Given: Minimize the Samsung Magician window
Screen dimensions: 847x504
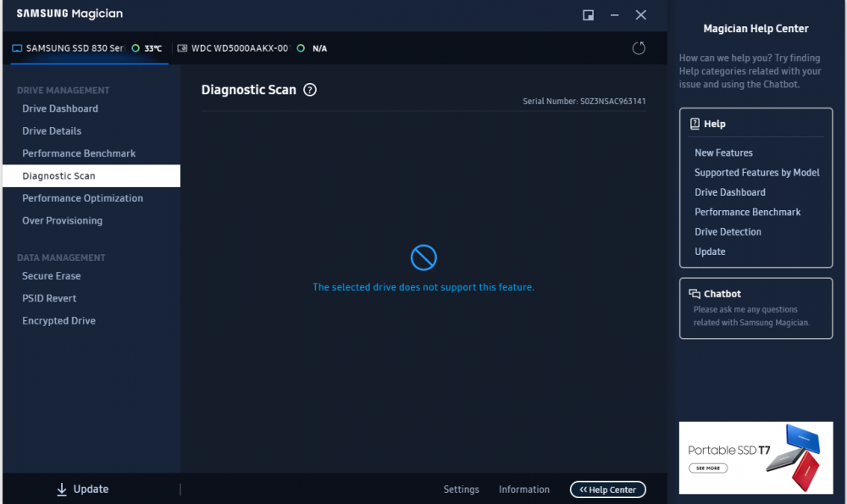Looking at the screenshot, I should [614, 15].
